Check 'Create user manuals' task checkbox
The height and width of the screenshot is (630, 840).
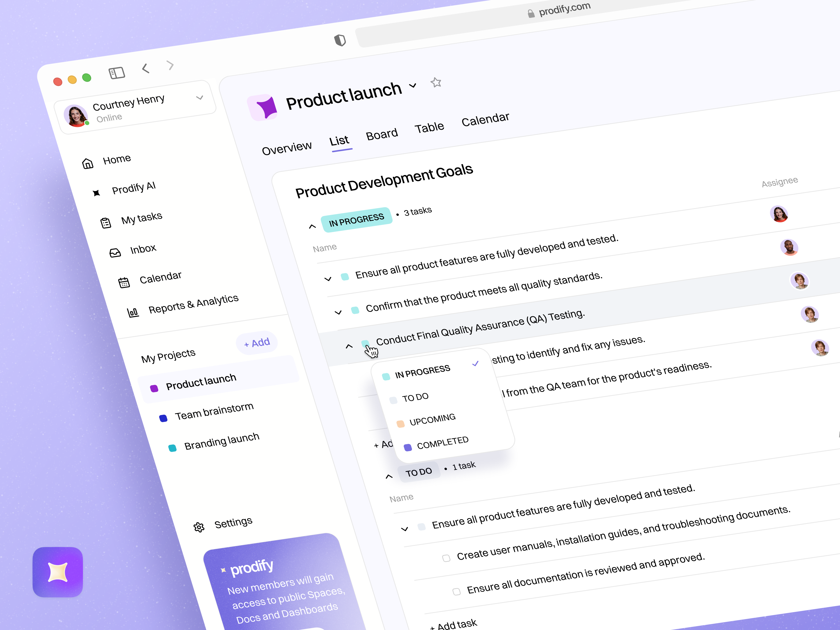446,558
